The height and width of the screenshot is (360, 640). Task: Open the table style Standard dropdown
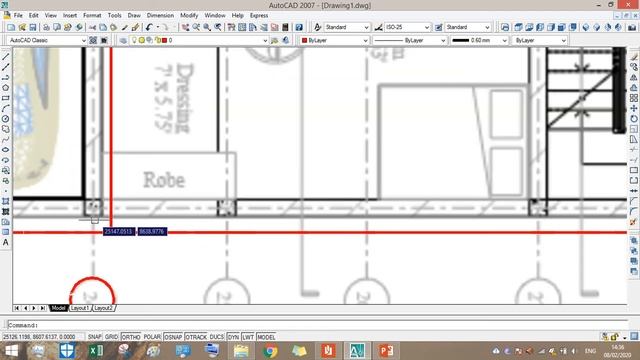click(468, 27)
